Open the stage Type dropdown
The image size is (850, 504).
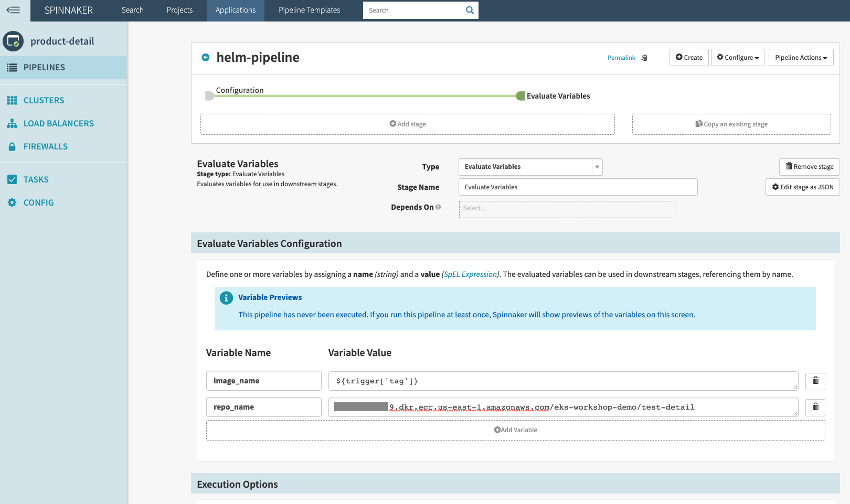tap(597, 166)
